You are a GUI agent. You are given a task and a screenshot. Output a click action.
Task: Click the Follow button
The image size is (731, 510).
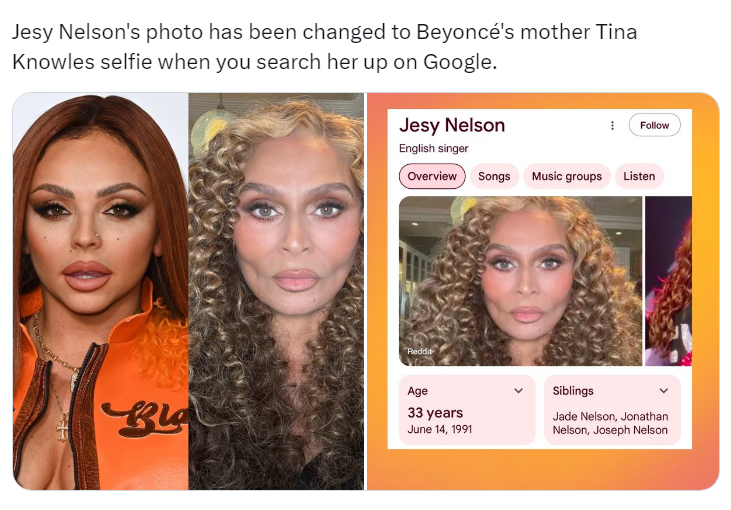[654, 125]
